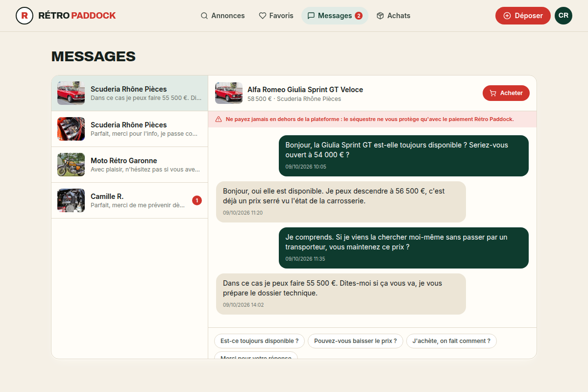Click the search magnifier icon beside Annonces
The width and height of the screenshot is (588, 392).
(204, 16)
